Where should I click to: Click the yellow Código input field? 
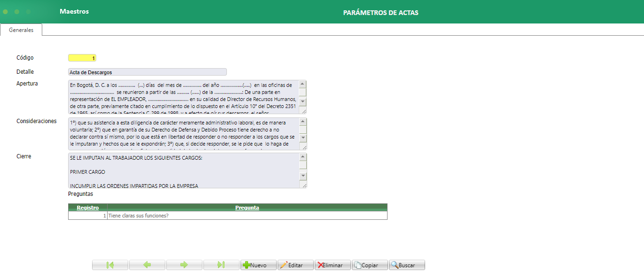tap(81, 57)
